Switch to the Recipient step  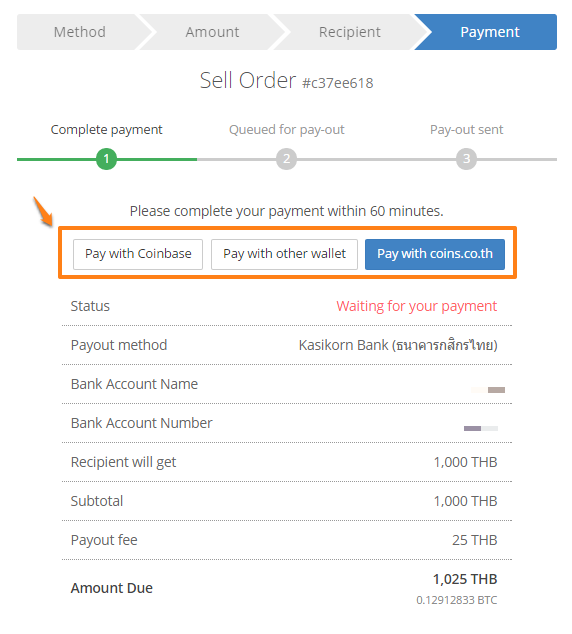[x=350, y=32]
